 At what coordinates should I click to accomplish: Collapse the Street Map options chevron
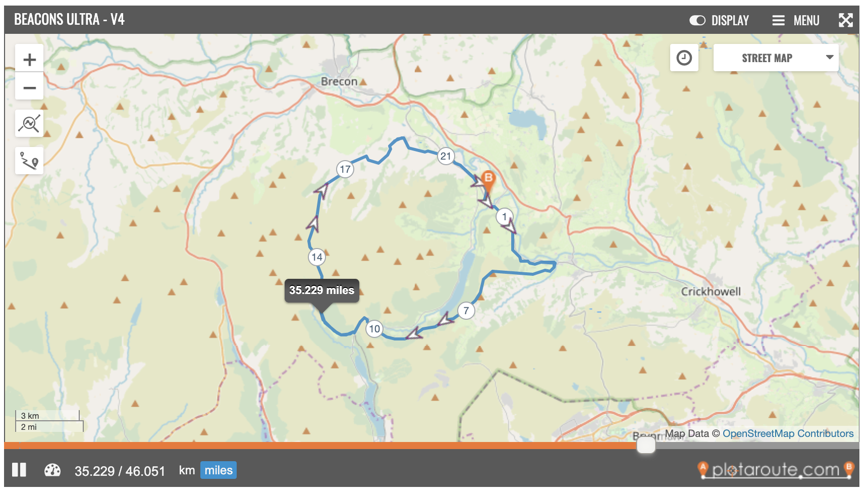830,58
